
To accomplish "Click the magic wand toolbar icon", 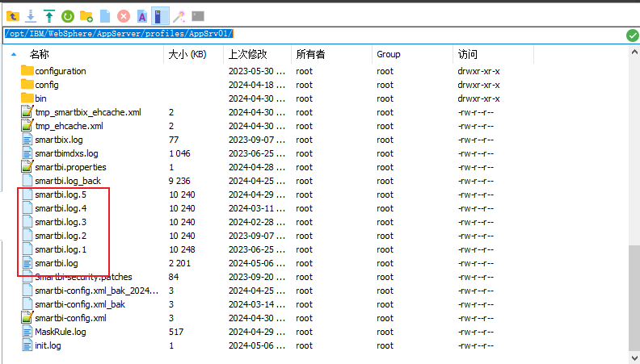I will 179,16.
